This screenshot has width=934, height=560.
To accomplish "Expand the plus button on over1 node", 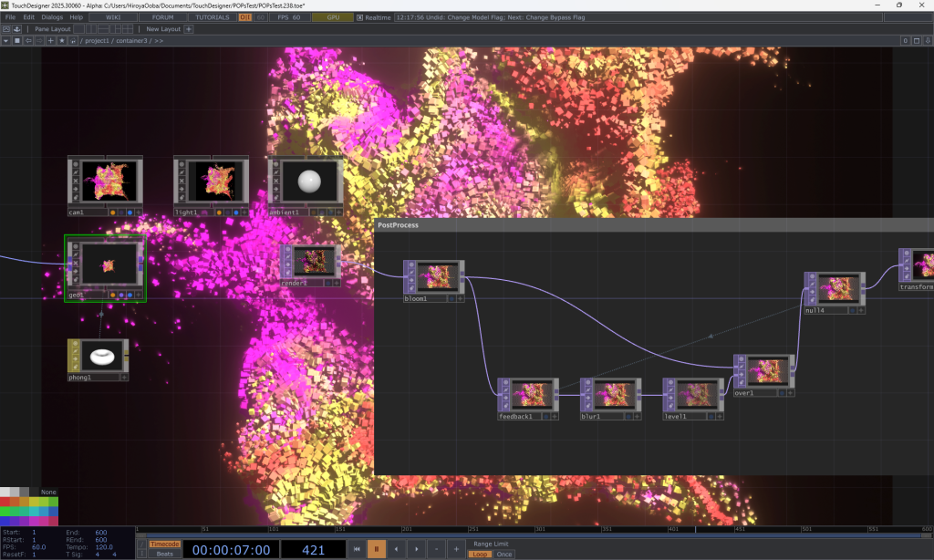I will click(x=791, y=392).
